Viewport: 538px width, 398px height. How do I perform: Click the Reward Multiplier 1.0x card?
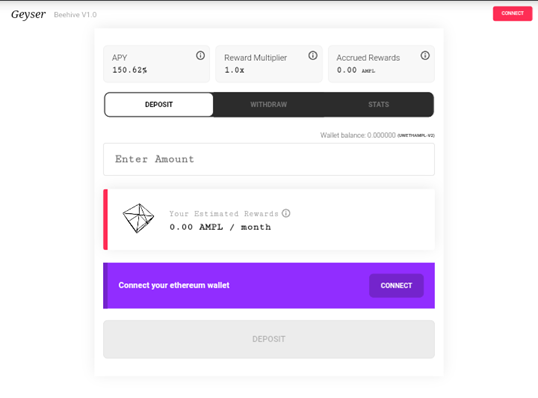269,64
